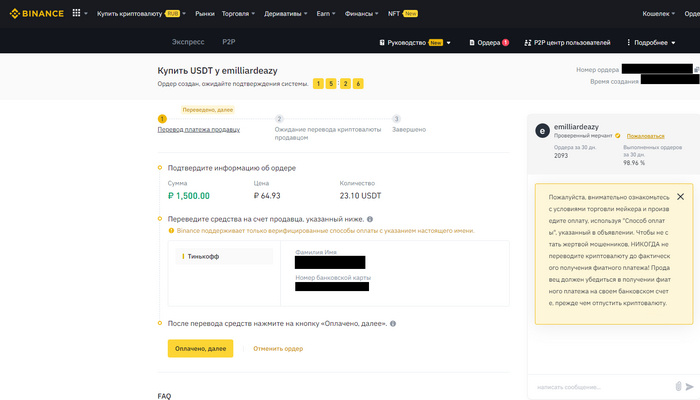The image size is (700, 400).
Task: Expand the Купить криптовалюту dropdown
Action: [138, 14]
